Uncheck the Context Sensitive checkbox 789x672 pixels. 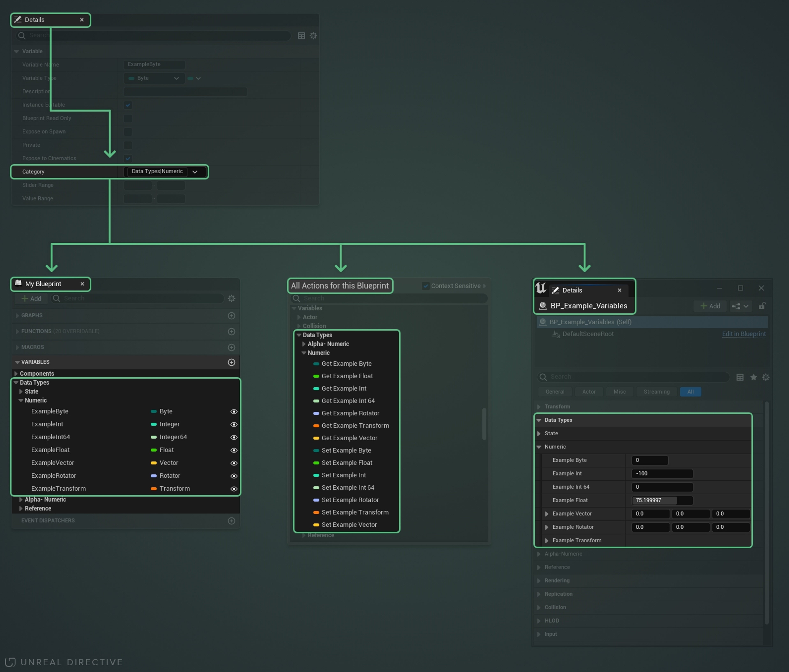click(426, 286)
